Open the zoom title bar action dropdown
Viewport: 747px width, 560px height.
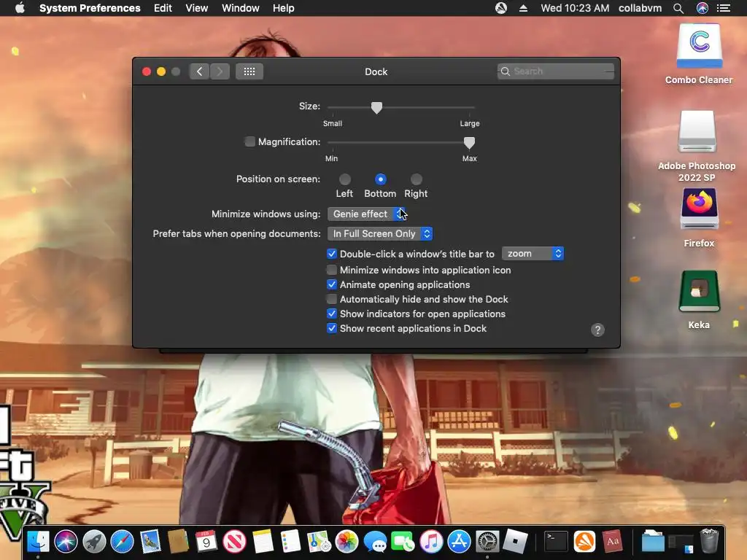click(x=533, y=254)
